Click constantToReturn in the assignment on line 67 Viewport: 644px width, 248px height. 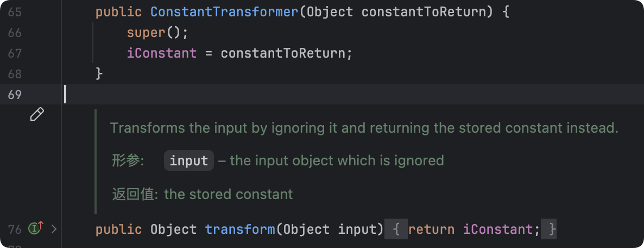282,53
